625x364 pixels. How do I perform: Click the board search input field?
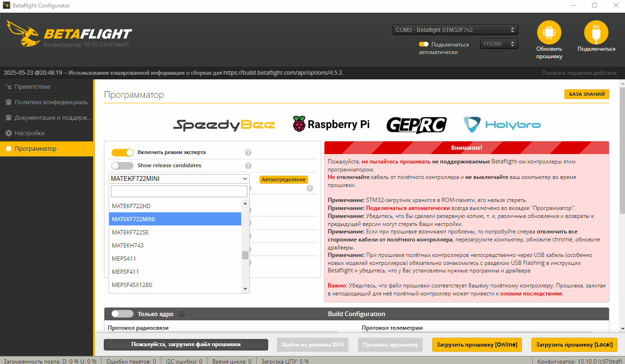(x=179, y=191)
